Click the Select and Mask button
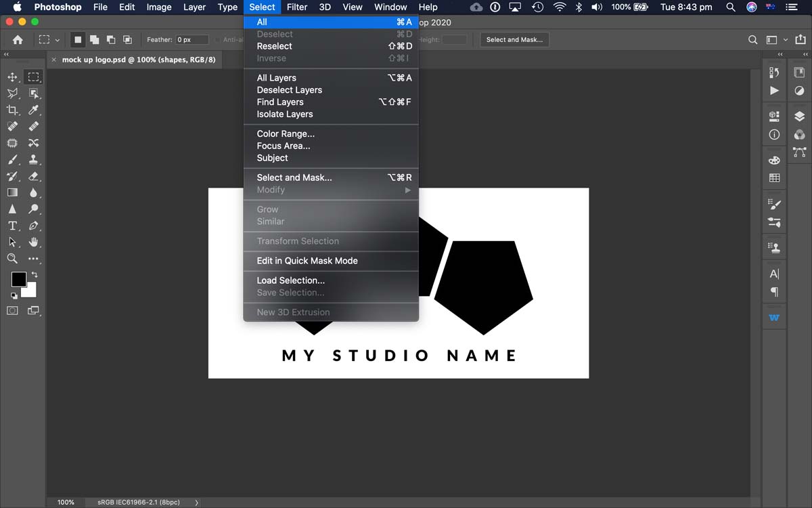 (x=514, y=40)
